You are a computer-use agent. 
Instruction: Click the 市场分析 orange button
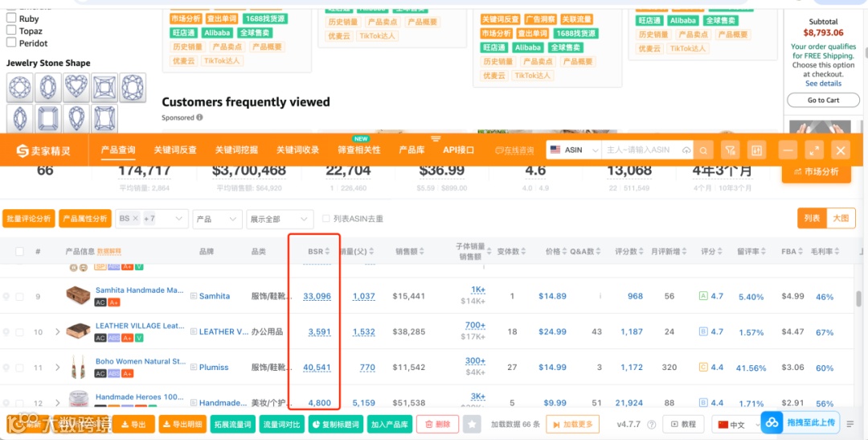coord(816,172)
